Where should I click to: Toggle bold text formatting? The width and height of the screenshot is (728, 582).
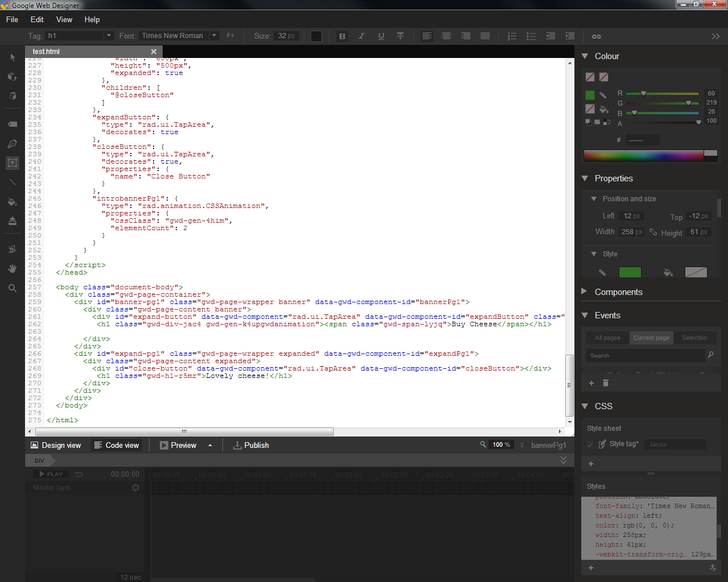point(342,36)
